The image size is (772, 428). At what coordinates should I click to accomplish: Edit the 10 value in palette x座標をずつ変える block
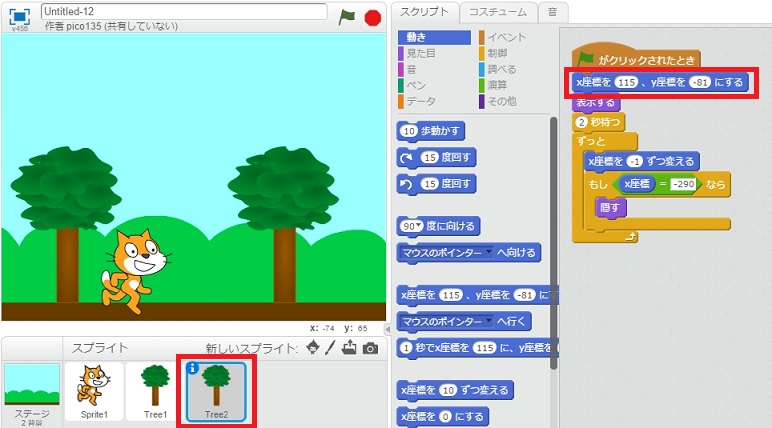coord(448,391)
